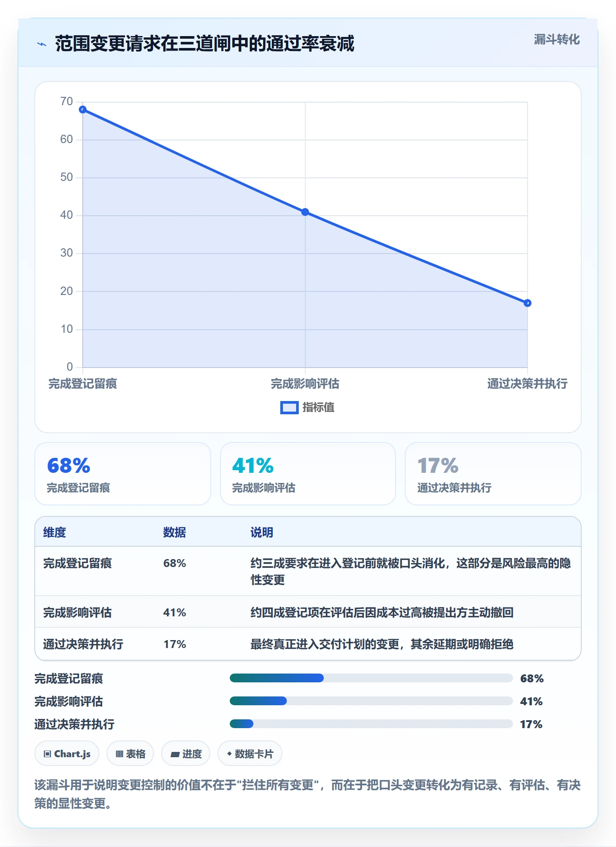This screenshot has height=847, width=616.
Task: Select the chart data point at 完成影响评估
Action: (305, 212)
